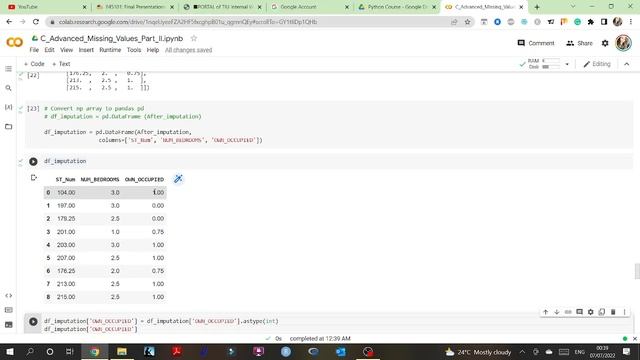Screen dimensions: 640x360
Task: Open the Windows Start menu
Action: [10, 352]
